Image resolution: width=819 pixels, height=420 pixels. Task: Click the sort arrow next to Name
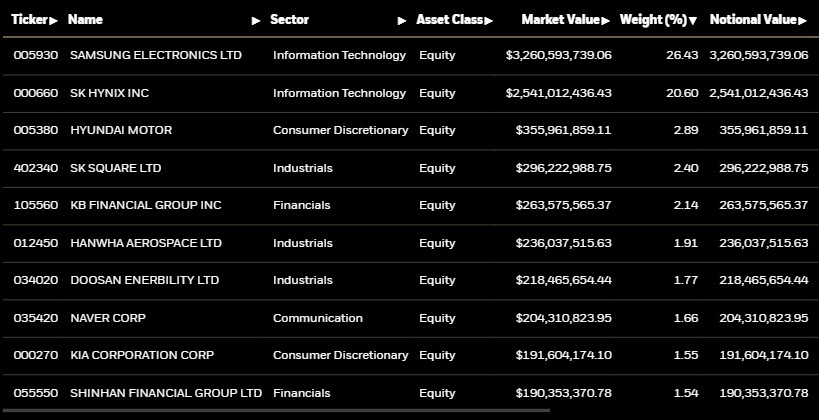(256, 20)
